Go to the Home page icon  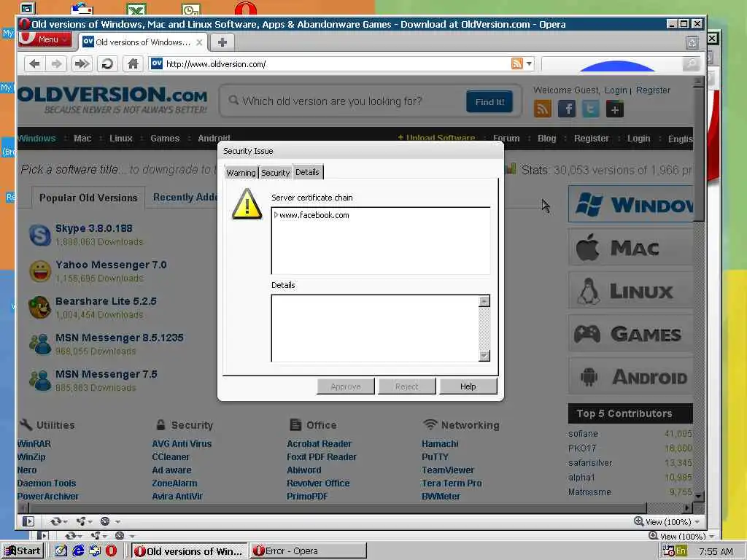point(133,64)
